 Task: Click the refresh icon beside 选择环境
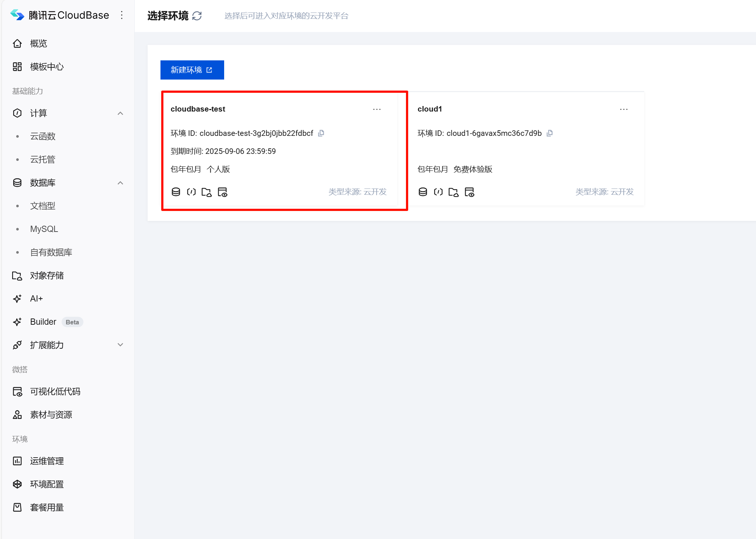coord(197,16)
